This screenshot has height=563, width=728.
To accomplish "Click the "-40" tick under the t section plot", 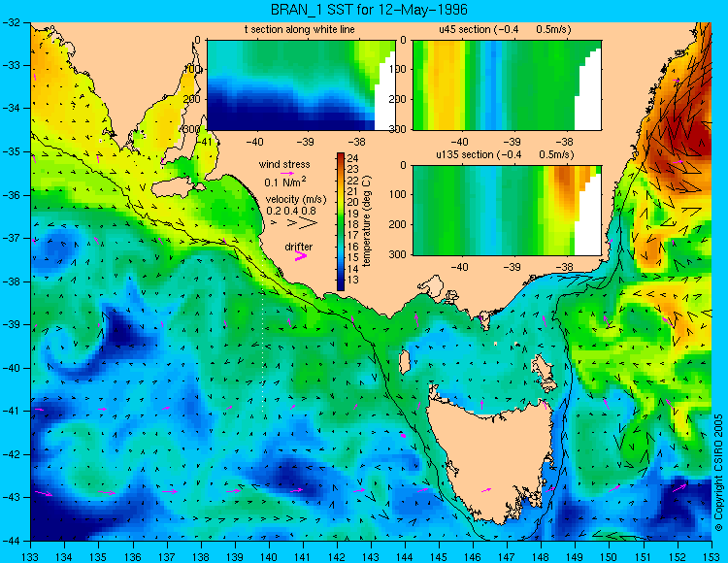I will point(254,142).
